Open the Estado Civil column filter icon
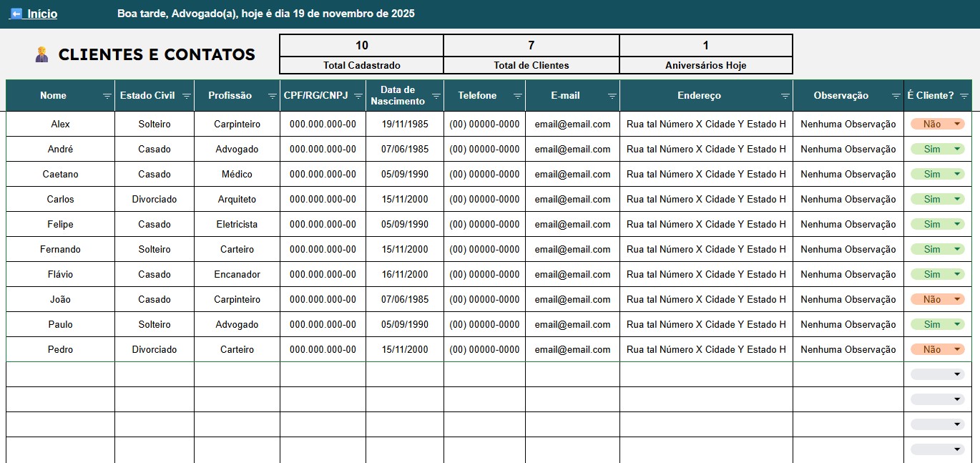 click(187, 96)
